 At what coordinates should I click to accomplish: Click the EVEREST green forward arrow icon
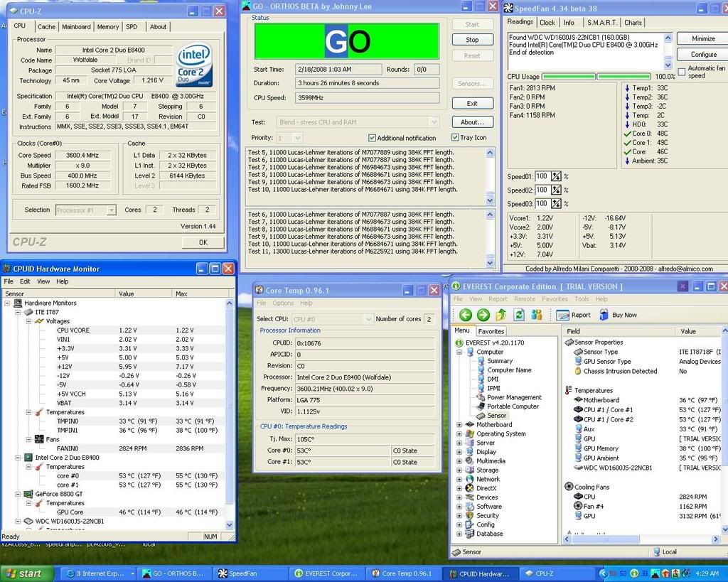click(x=483, y=315)
